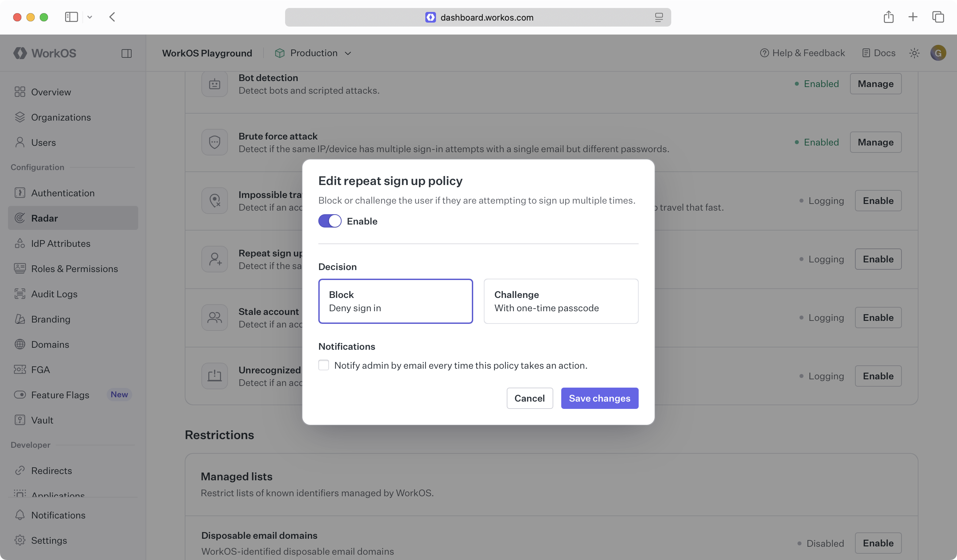This screenshot has width=957, height=560.
Task: Choose Challenge with one-time passcode
Action: (561, 301)
